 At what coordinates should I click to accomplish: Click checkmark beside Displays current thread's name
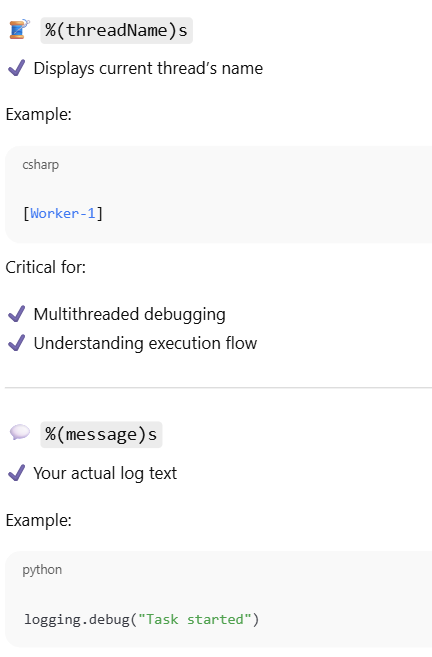pos(17,68)
